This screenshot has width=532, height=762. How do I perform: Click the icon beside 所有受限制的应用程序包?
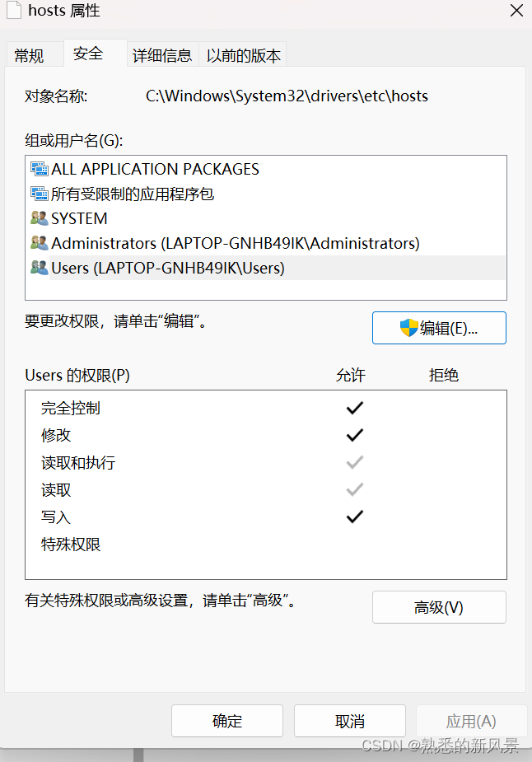(39, 194)
